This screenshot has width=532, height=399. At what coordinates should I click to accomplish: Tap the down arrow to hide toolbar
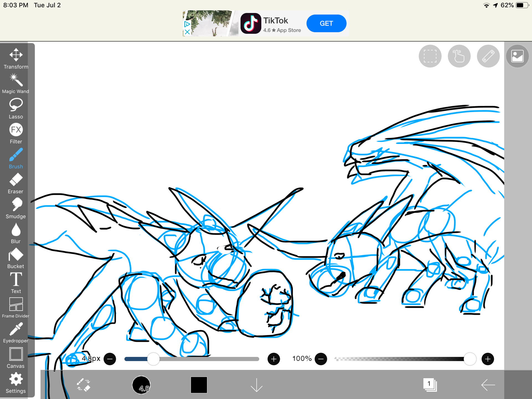pos(257,385)
